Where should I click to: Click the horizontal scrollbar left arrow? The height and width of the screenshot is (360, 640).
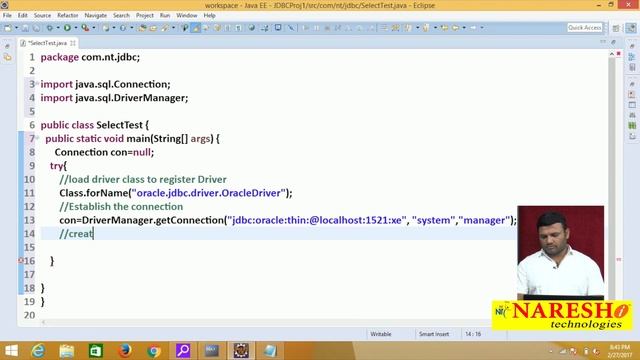44,322
